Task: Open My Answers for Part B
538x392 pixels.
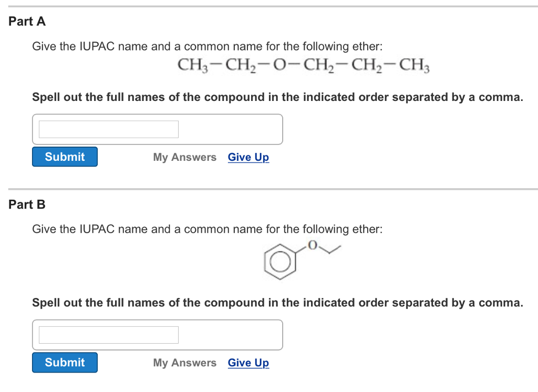Action: tap(184, 363)
